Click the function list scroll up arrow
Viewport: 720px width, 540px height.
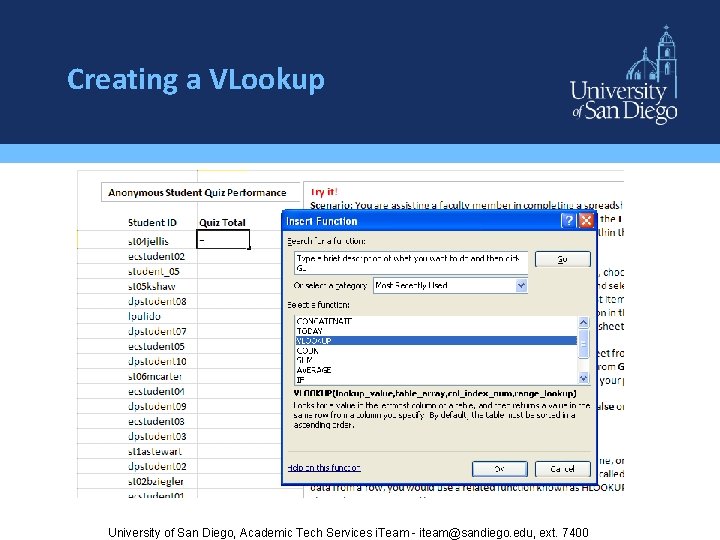coord(583,322)
